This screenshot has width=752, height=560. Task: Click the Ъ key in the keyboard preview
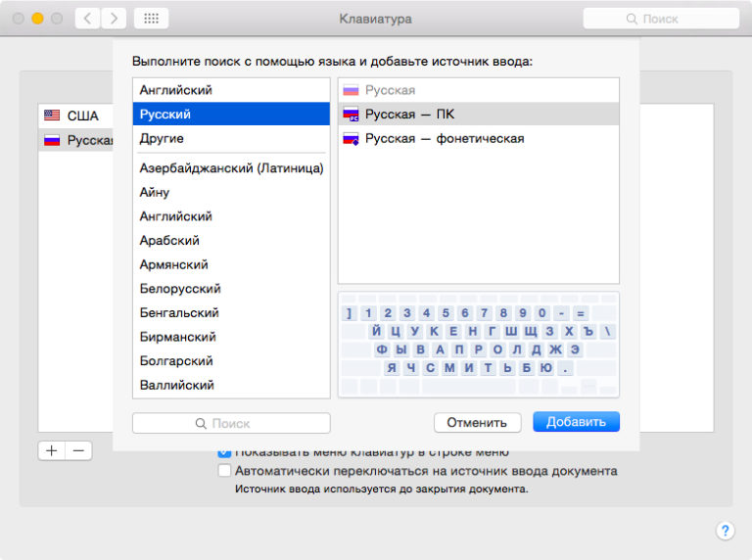[588, 331]
